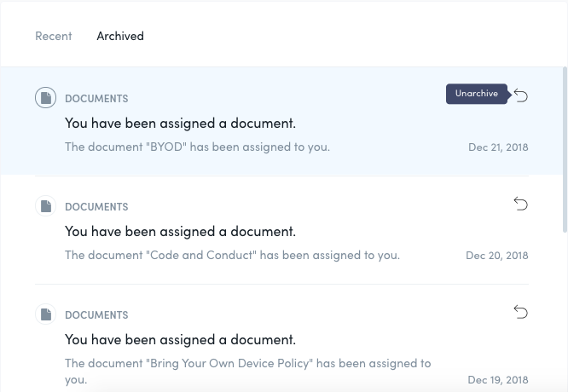Image resolution: width=568 pixels, height=392 pixels.
Task: Click the Unarchive tooltip label
Action: [477, 94]
